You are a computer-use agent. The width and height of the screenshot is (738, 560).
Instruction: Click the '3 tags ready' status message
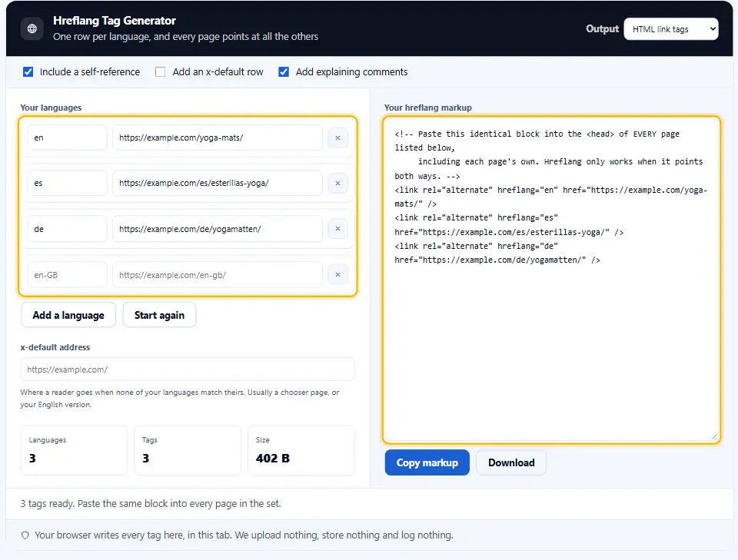151,504
